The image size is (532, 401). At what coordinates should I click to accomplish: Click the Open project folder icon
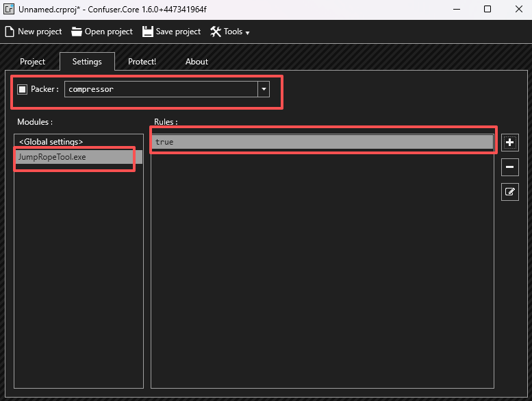click(77, 32)
